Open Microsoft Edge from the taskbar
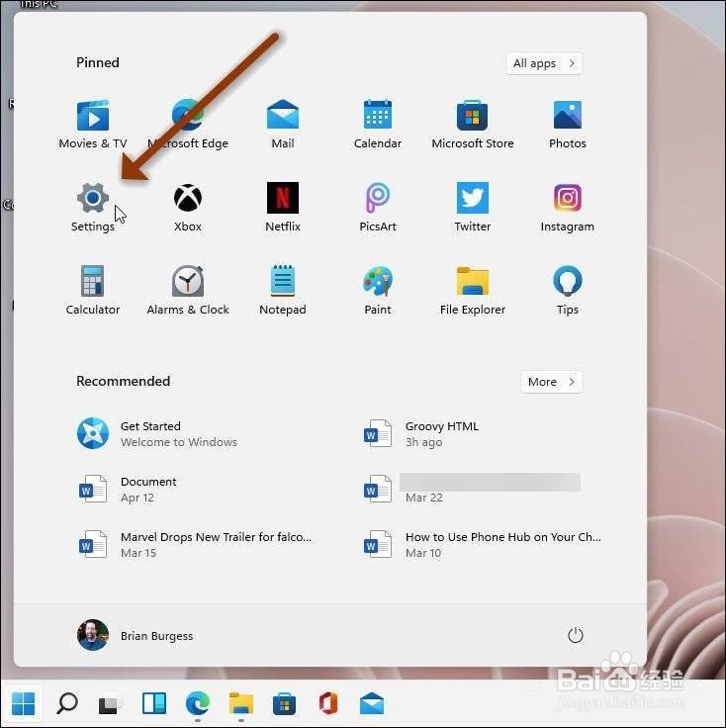This screenshot has width=726, height=728. [197, 703]
